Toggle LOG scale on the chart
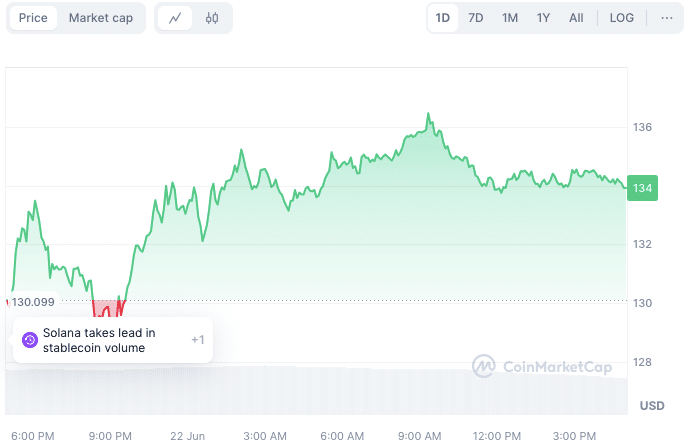The height and width of the screenshot is (447, 700). pos(621,18)
